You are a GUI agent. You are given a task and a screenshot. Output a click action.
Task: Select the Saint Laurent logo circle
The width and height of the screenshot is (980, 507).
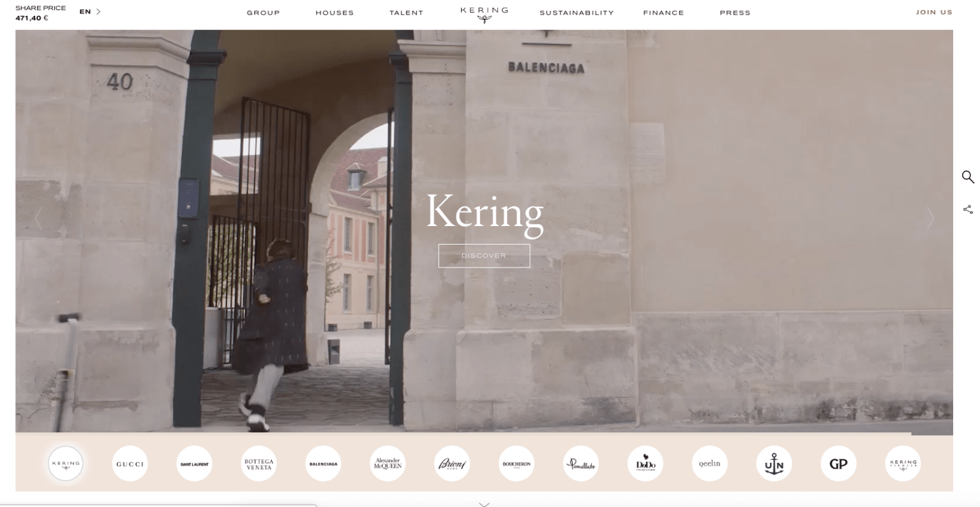194,464
